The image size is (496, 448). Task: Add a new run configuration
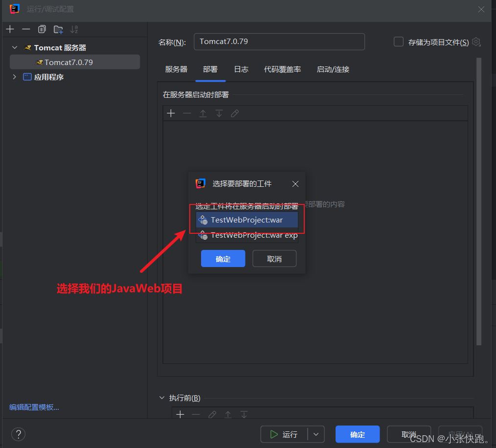(10, 29)
